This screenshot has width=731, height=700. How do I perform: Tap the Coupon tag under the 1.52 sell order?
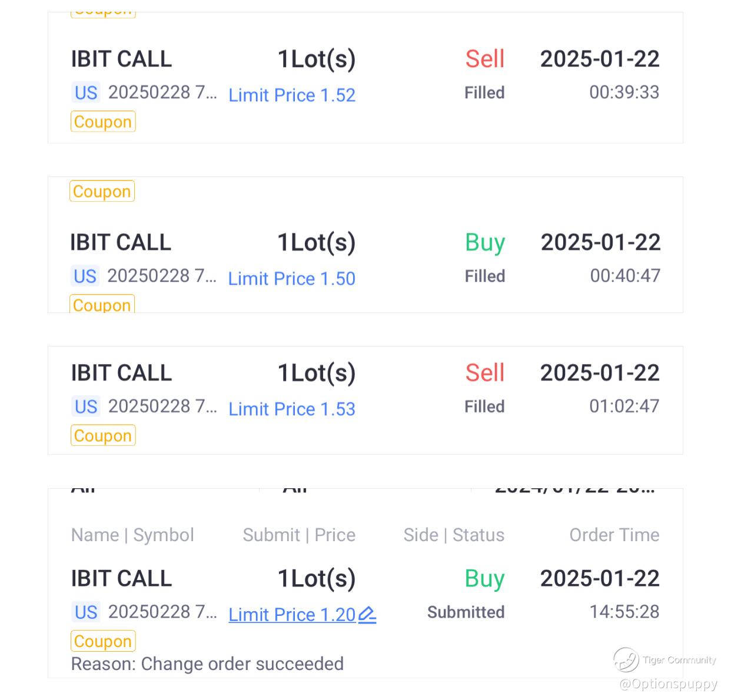103,122
